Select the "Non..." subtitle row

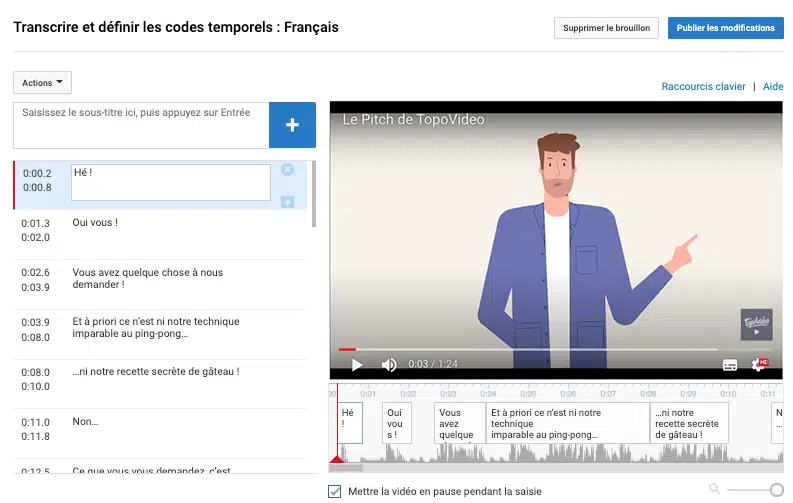coord(160,434)
